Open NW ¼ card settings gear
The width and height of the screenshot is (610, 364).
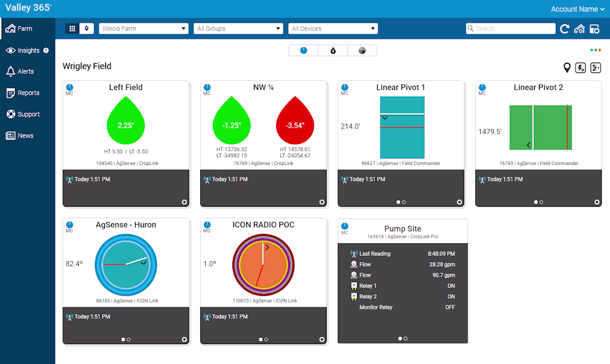[x=322, y=202]
